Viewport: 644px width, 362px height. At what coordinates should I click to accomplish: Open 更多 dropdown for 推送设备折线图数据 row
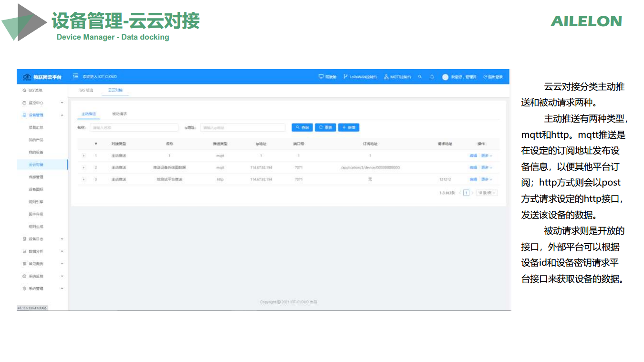tap(487, 167)
